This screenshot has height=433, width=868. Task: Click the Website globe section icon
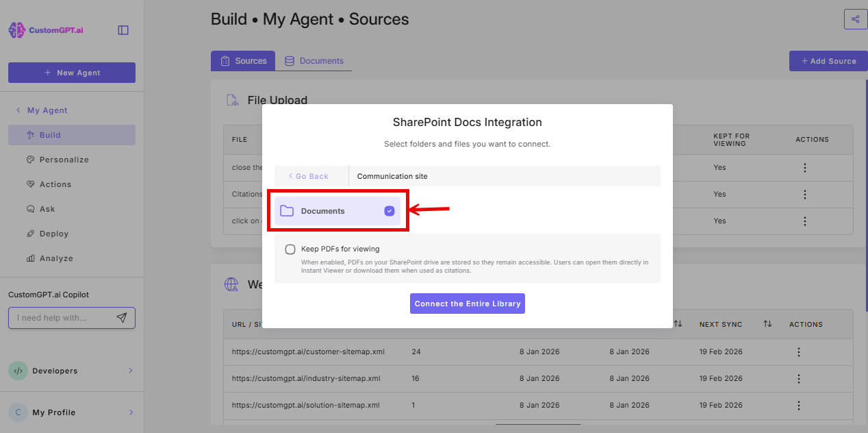[x=232, y=284]
